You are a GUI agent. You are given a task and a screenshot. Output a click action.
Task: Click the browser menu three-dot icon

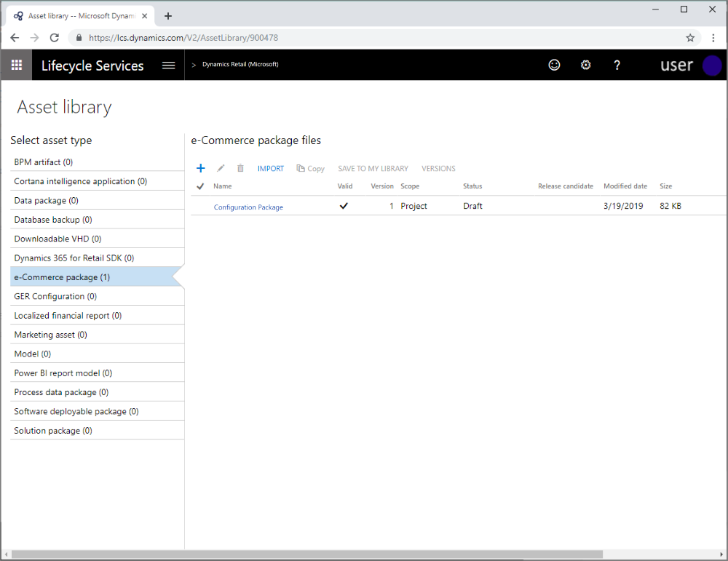click(713, 37)
